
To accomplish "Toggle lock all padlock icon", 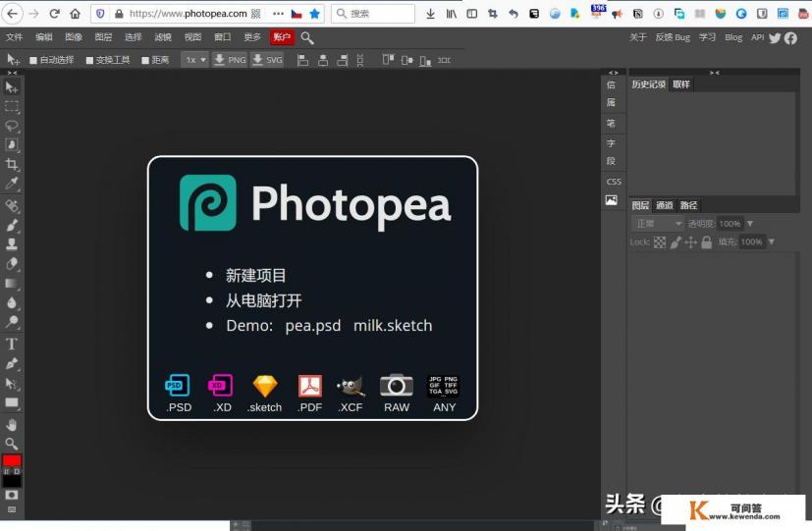I will (706, 242).
